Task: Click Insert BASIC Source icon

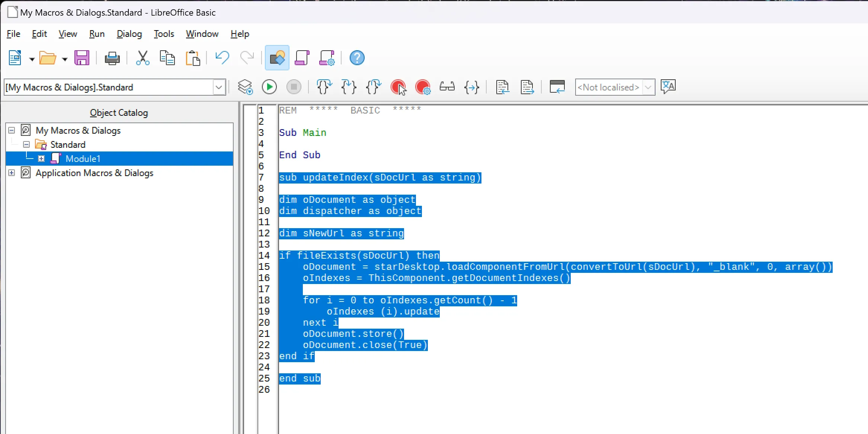Action: (x=502, y=87)
